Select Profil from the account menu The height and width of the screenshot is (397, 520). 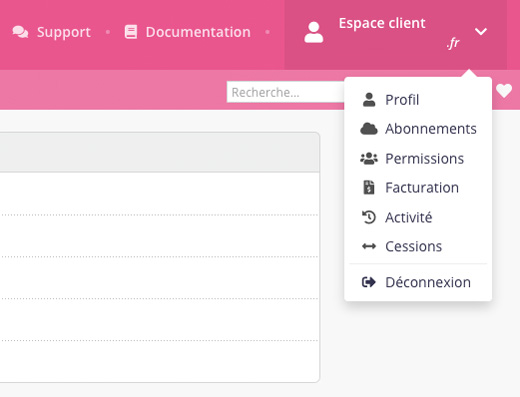(418, 100)
